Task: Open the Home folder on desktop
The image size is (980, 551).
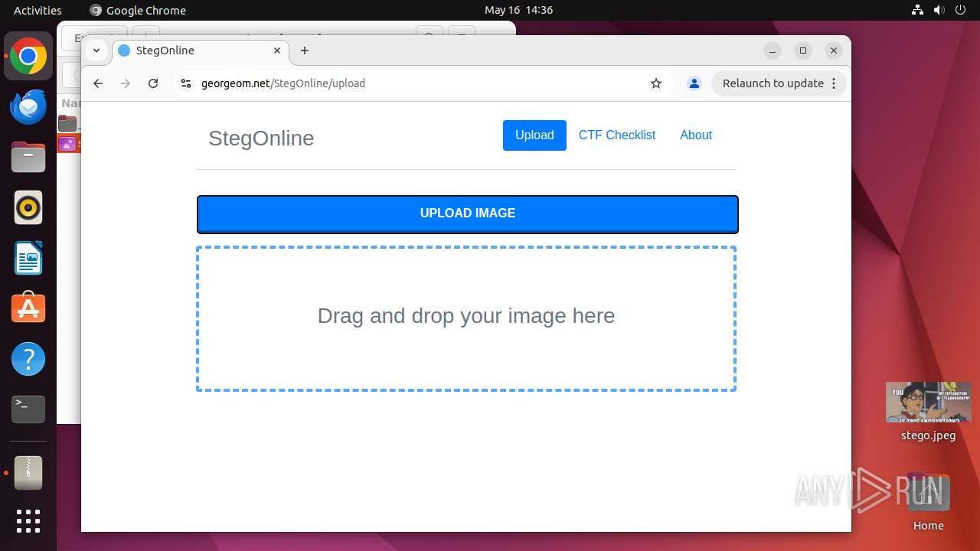Action: (928, 502)
